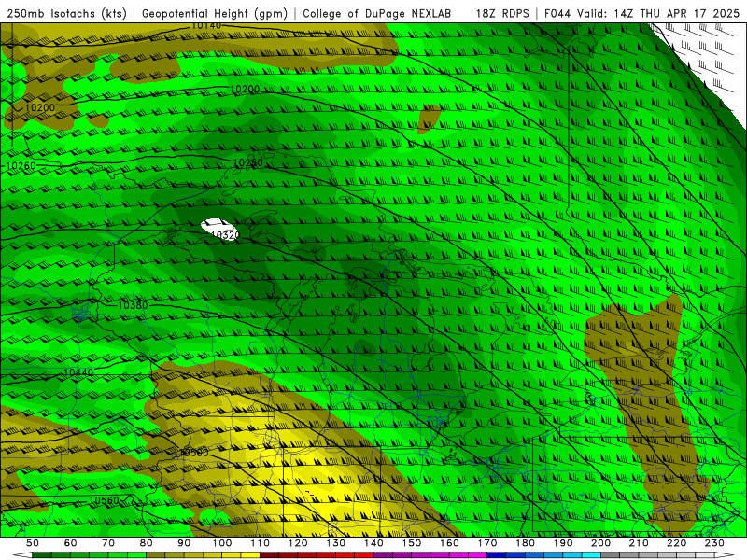The width and height of the screenshot is (747, 560).
Task: Click the 10200 contour label near the left edge
Action: (40, 107)
